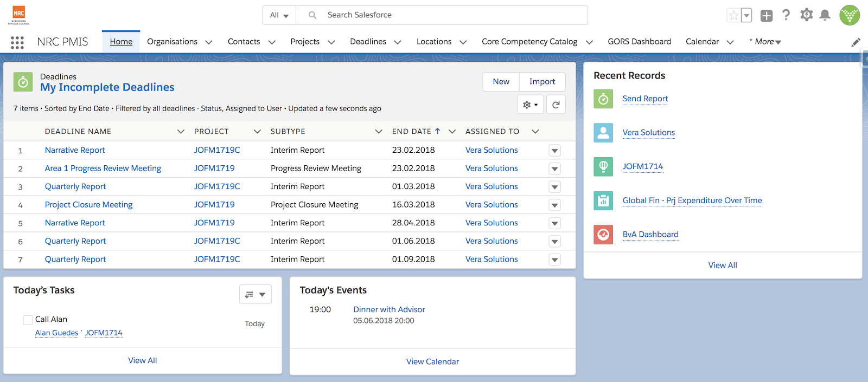Screen dimensions: 868x382
Task: Open the favorites list dropdown arrow
Action: click(747, 15)
